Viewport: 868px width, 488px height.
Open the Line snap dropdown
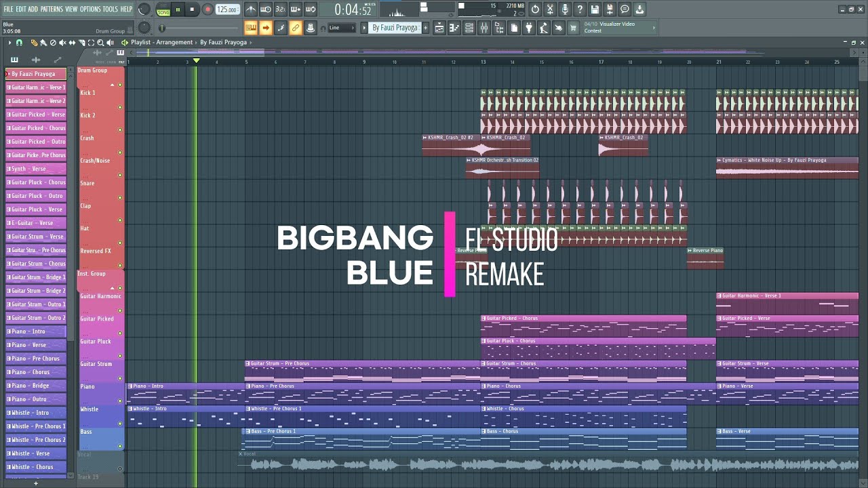tap(342, 28)
